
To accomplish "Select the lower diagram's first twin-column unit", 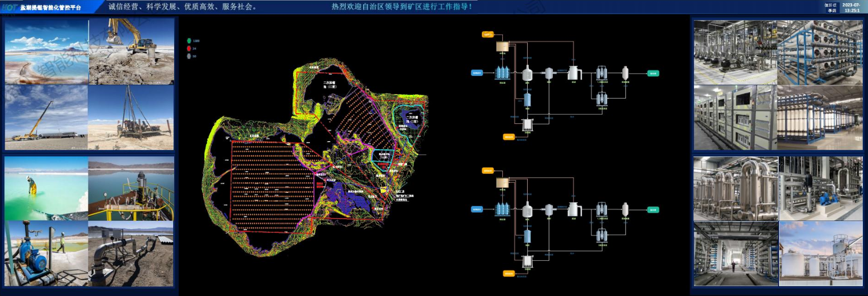I will point(602,209).
